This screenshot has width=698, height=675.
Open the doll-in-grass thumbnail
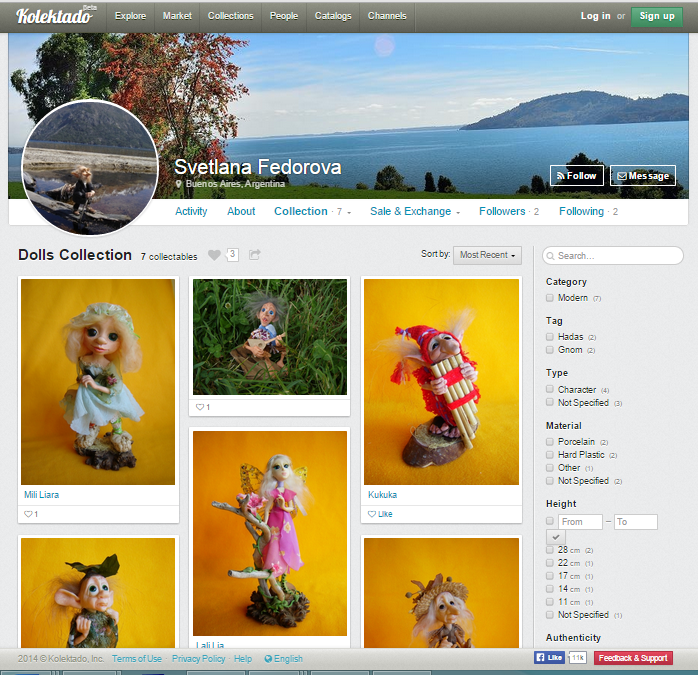pyautogui.click(x=270, y=337)
